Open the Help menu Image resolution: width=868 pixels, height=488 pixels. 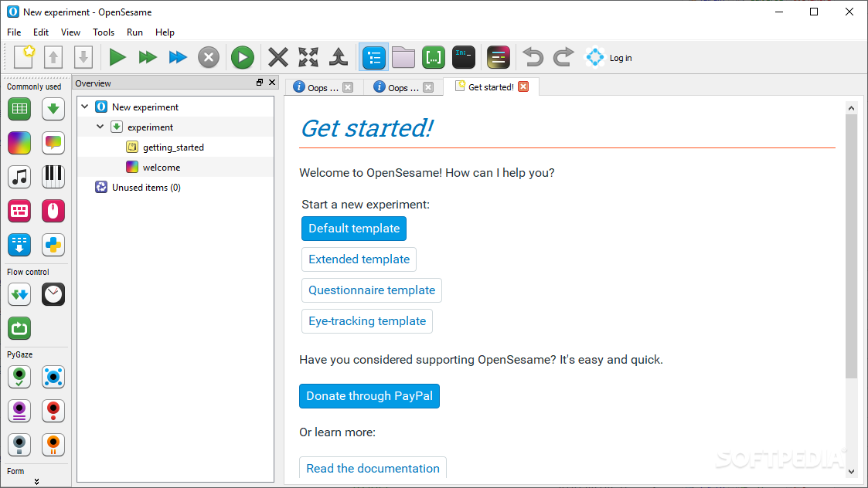click(165, 32)
